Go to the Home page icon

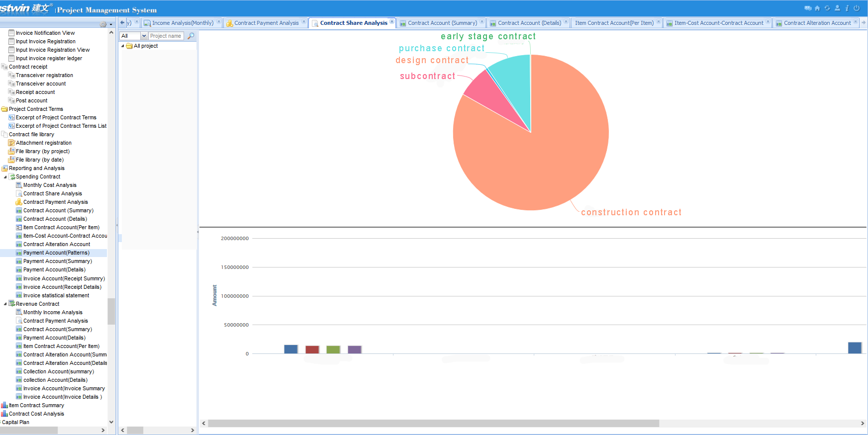[817, 8]
